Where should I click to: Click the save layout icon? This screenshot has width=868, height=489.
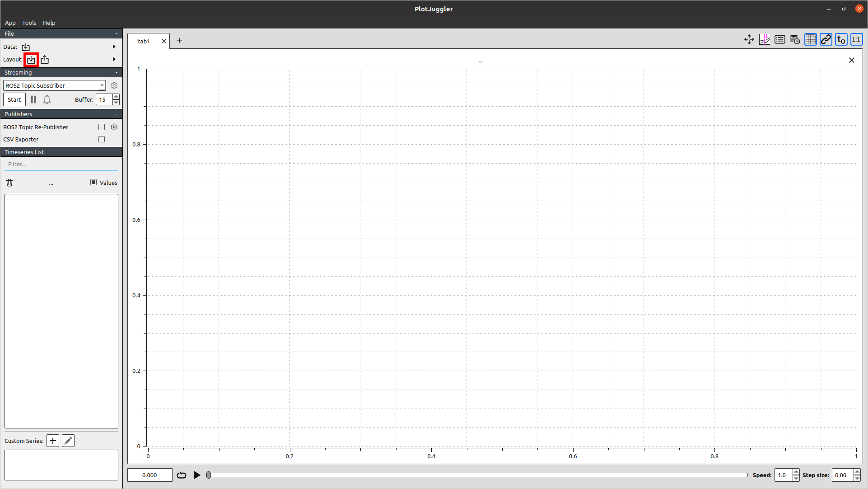pyautogui.click(x=45, y=60)
